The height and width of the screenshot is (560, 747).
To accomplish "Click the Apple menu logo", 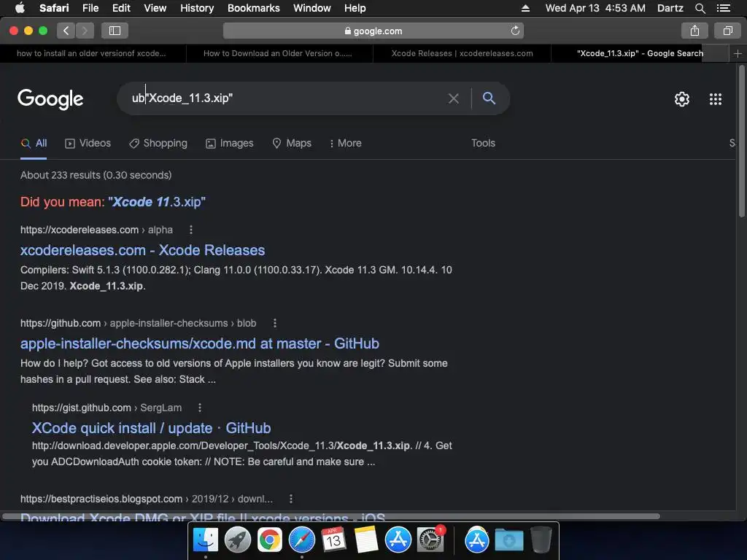I will [x=20, y=8].
